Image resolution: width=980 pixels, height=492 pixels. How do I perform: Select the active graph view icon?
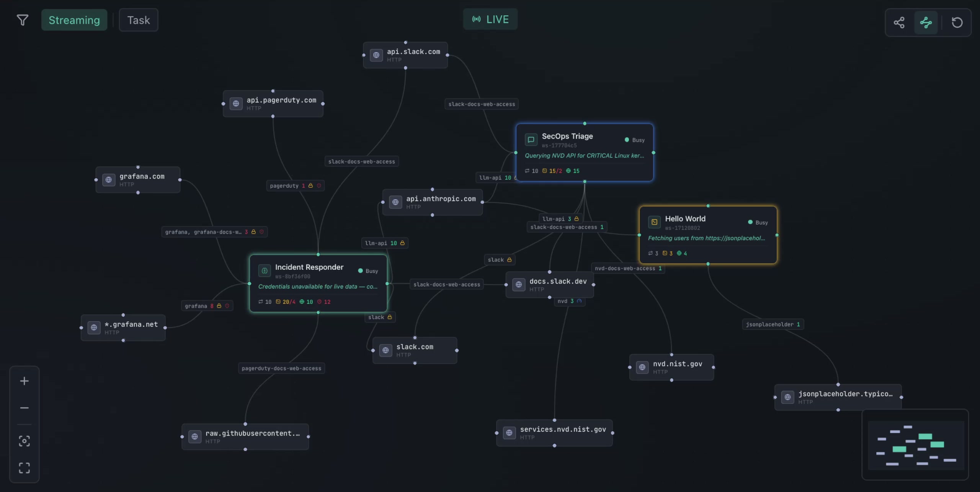pyautogui.click(x=926, y=23)
